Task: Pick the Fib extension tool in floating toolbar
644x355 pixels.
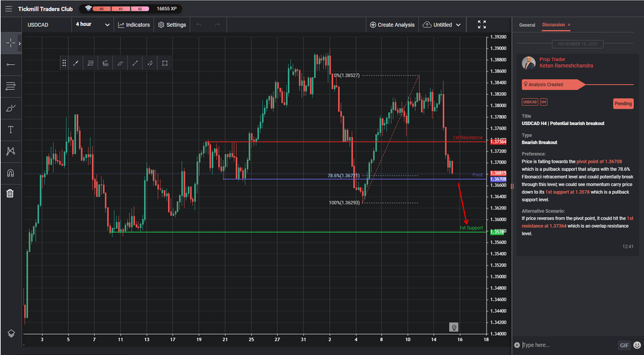Action: click(105, 64)
